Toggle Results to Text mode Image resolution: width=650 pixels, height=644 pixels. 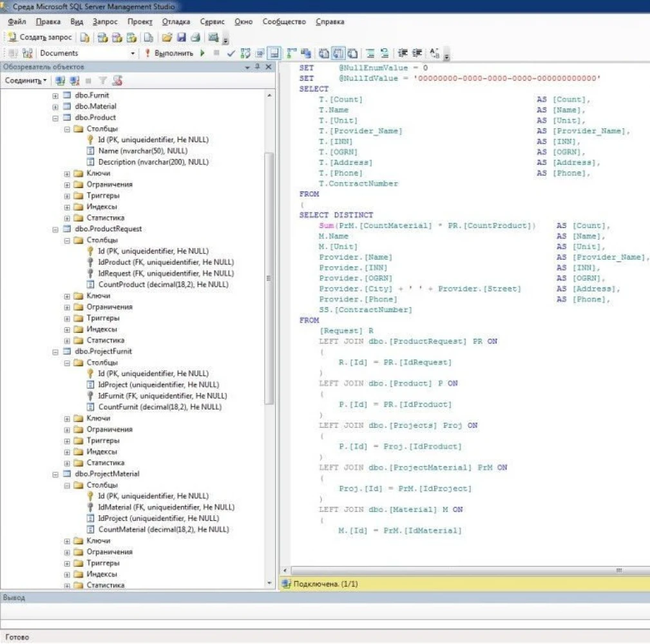pos(324,53)
